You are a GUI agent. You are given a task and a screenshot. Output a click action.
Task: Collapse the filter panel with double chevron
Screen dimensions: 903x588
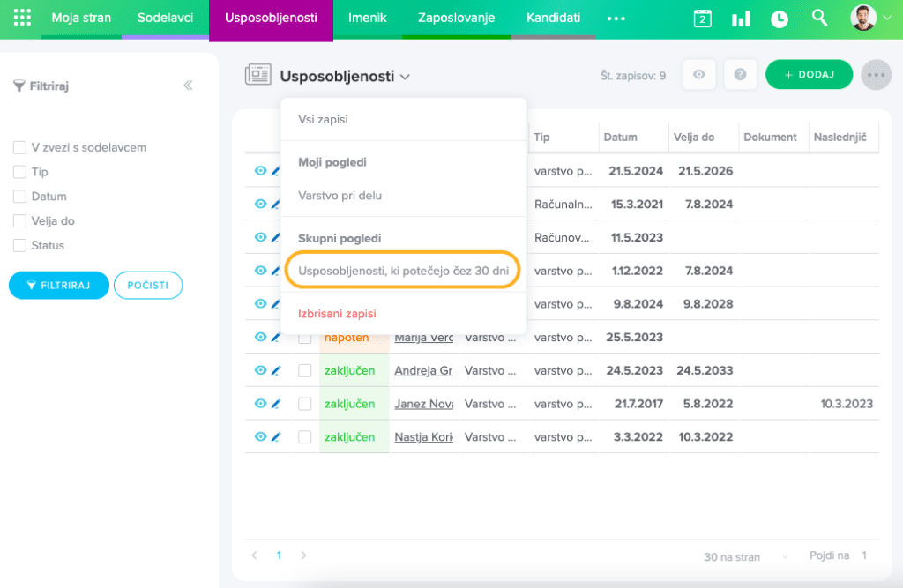coord(188,86)
